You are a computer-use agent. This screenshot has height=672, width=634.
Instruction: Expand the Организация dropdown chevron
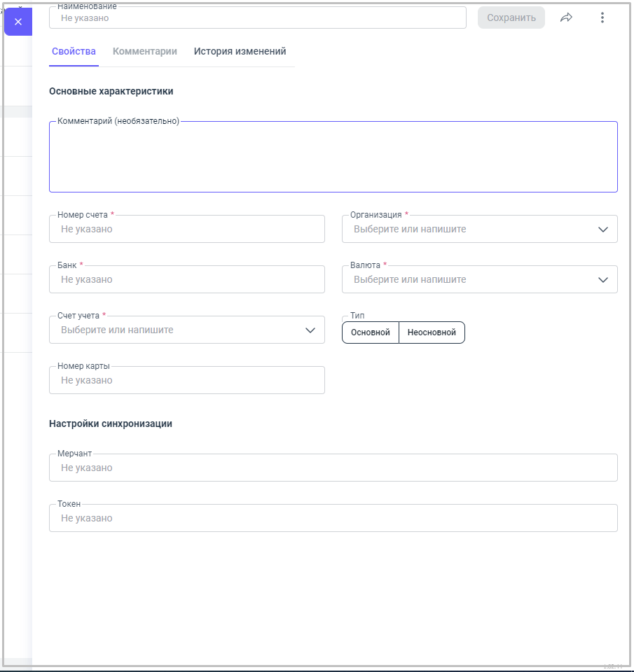603,229
